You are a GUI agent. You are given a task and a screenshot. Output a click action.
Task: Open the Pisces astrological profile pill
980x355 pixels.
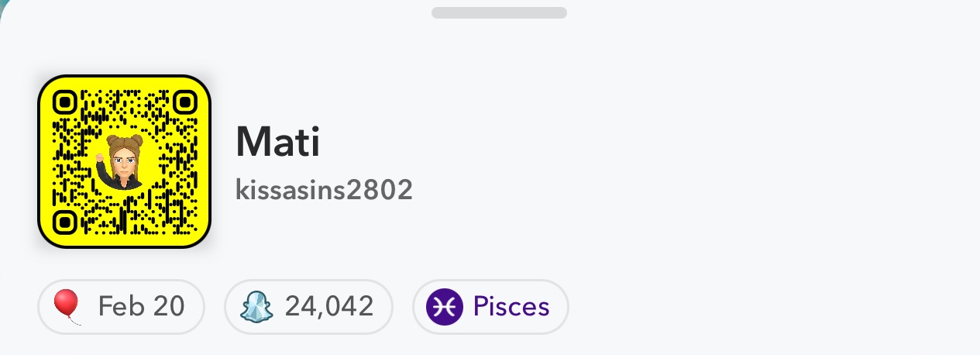(x=490, y=307)
